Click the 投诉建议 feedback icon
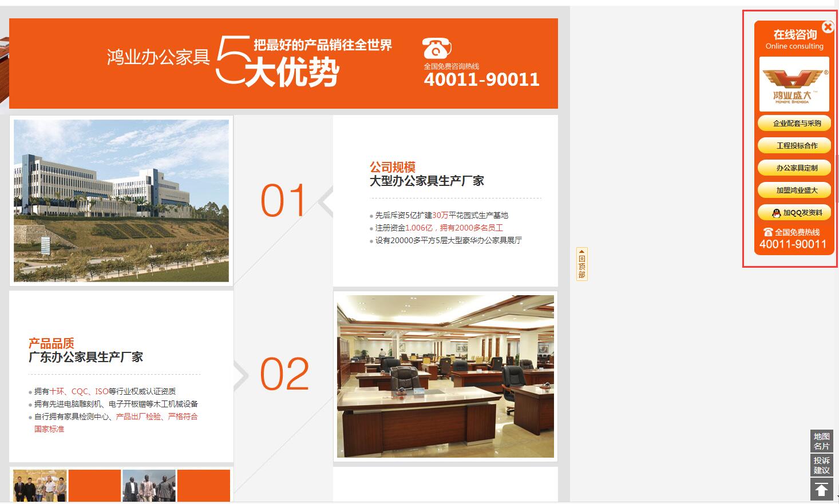This screenshot has height=504, width=839. tap(821, 465)
